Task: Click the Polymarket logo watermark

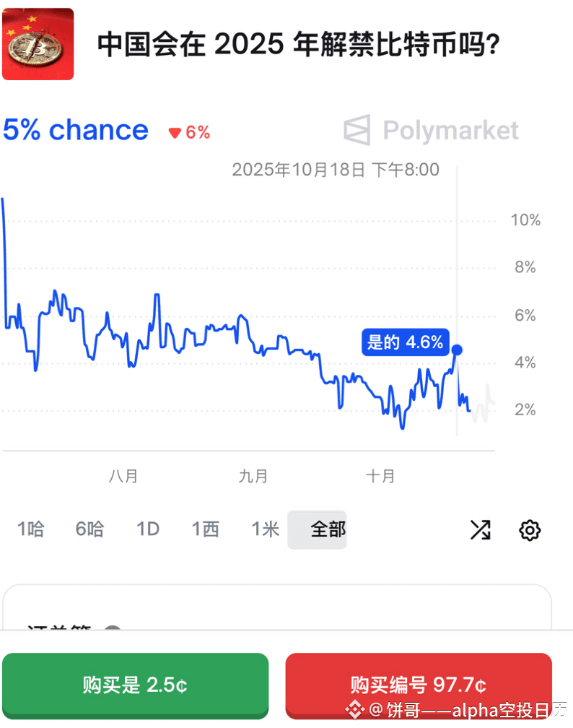Action: tap(431, 130)
